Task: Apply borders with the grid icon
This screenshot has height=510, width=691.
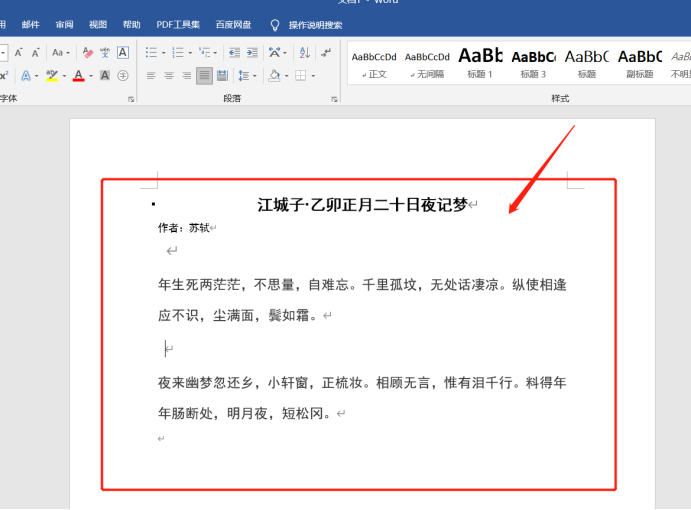Action: tap(301, 76)
